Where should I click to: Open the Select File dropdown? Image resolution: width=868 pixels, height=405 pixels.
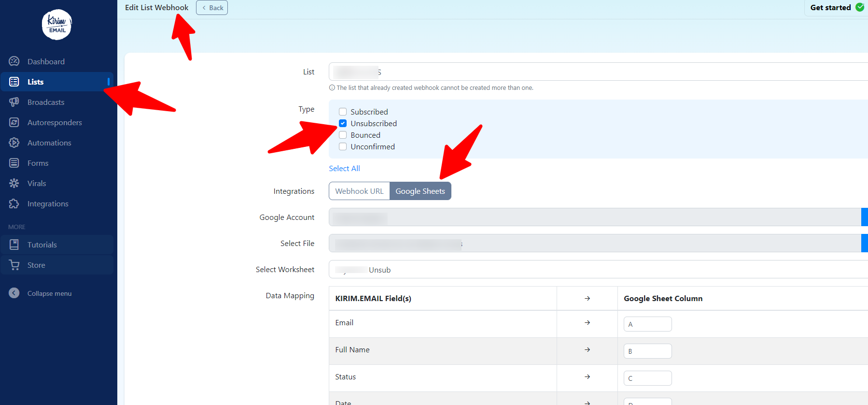coord(598,243)
